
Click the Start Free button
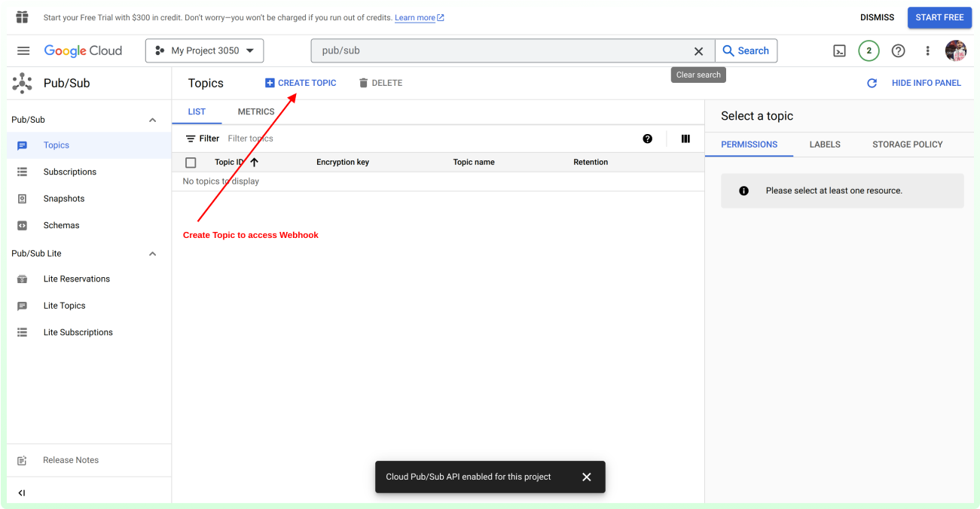pyautogui.click(x=939, y=17)
